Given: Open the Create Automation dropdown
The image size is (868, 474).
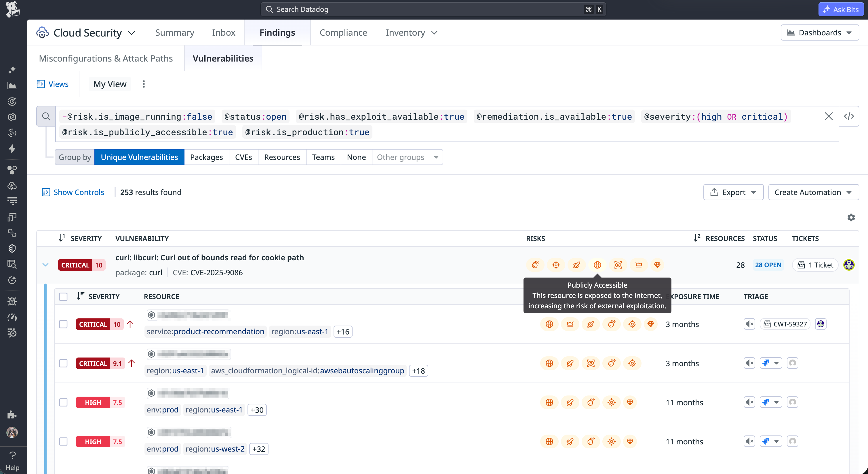Looking at the screenshot, I should (x=813, y=192).
